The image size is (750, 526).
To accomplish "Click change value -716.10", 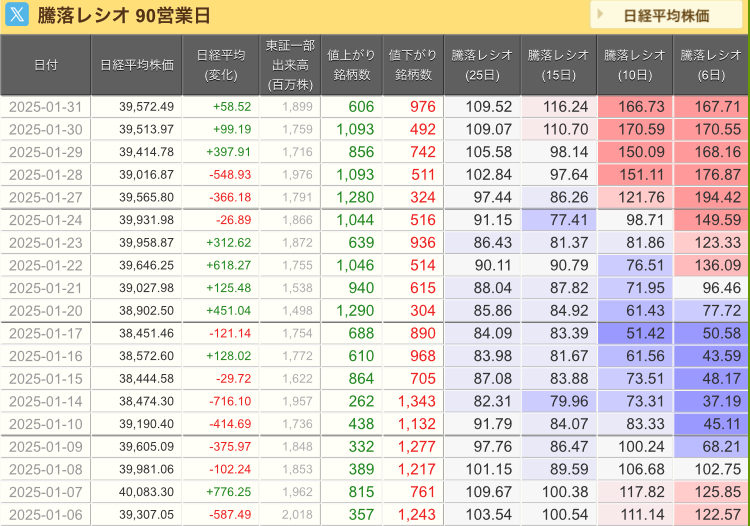I will pos(230,401).
